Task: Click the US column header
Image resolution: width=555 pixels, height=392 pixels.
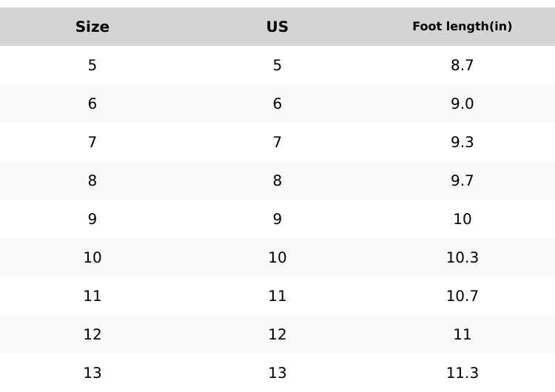Action: click(277, 27)
